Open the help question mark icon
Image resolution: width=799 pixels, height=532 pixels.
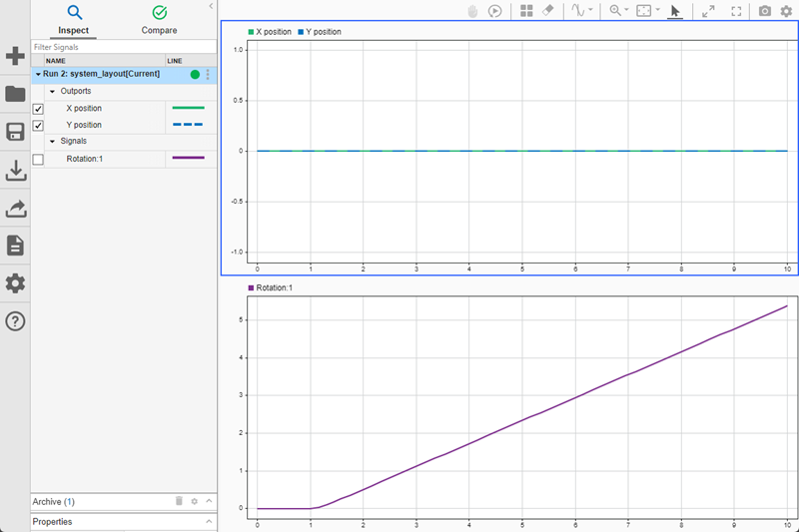tap(15, 321)
